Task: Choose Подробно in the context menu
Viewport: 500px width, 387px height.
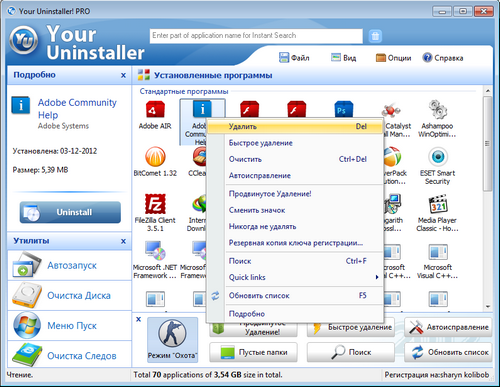Action: tap(295, 314)
